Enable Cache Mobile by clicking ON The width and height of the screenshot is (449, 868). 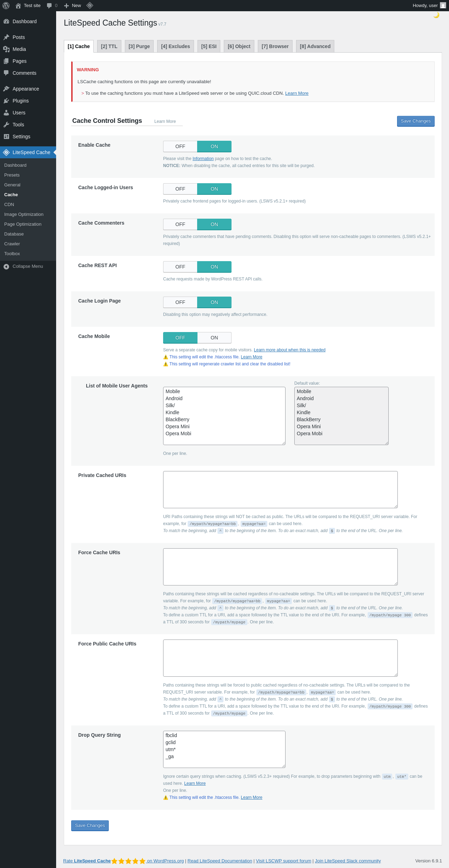214,338
